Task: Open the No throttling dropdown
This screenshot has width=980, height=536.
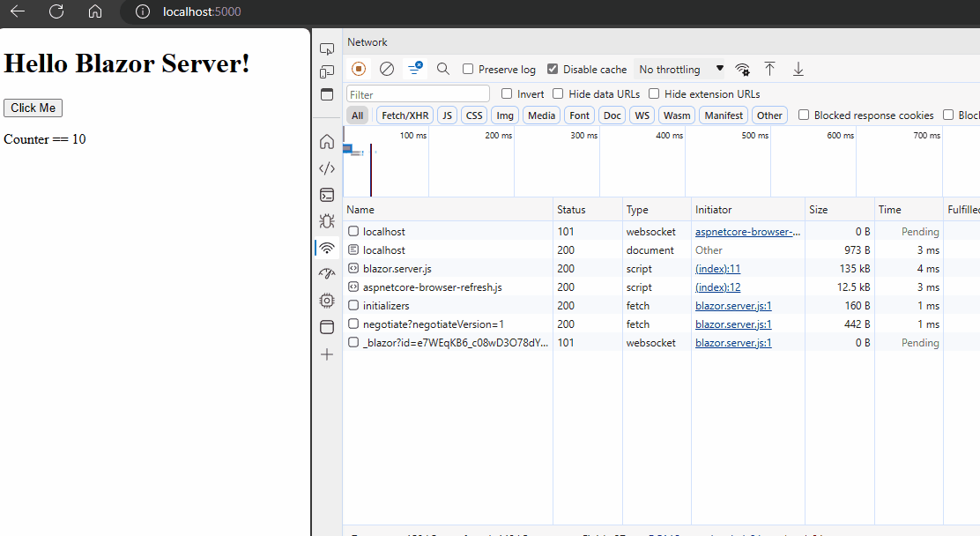Action: pyautogui.click(x=679, y=69)
